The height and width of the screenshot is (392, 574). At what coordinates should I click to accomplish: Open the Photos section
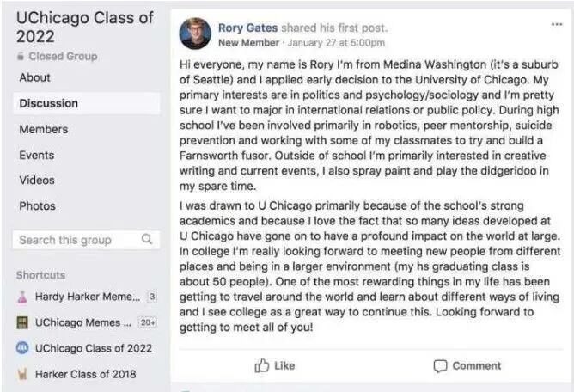37,207
